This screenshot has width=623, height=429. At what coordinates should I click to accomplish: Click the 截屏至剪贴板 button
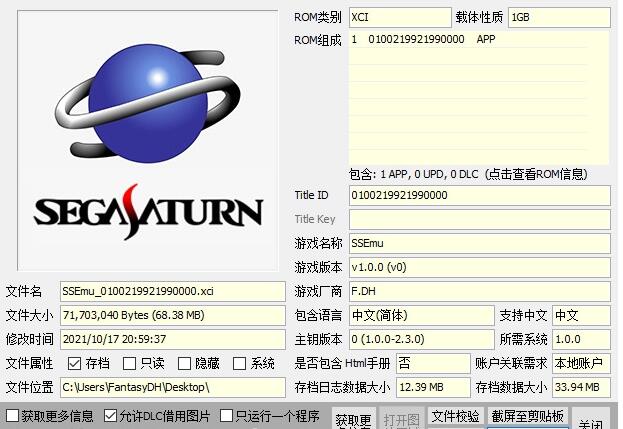coord(528,416)
